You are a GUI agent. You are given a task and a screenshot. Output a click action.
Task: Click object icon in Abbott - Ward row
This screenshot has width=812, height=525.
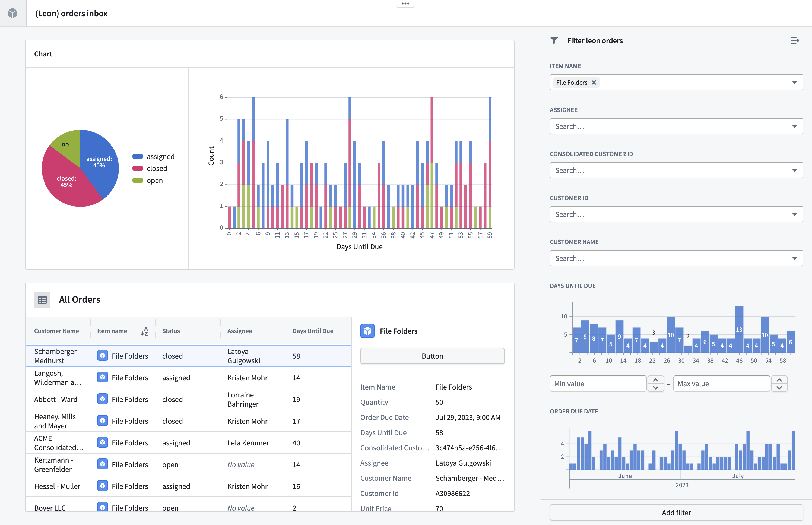pos(103,399)
